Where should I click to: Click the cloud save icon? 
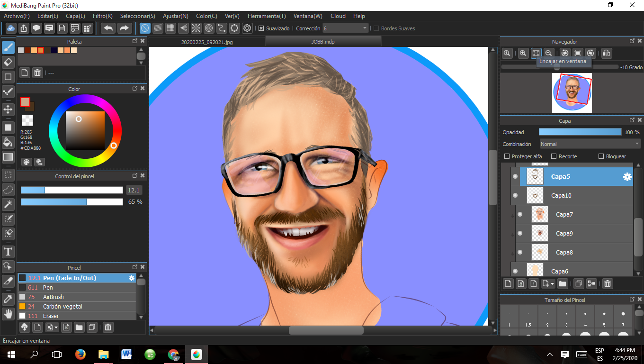pyautogui.click(x=11, y=28)
